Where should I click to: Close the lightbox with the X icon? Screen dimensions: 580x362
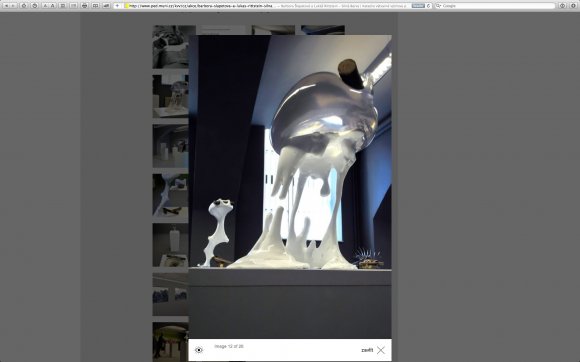pyautogui.click(x=381, y=350)
